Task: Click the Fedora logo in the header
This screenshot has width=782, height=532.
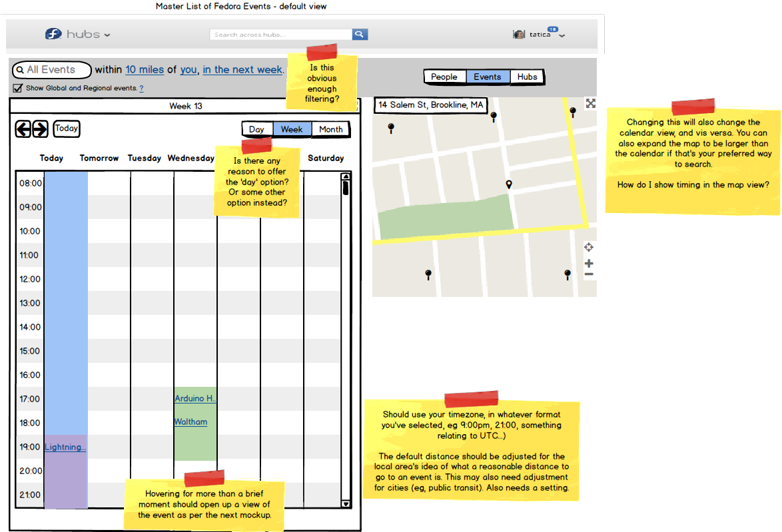Action: [53, 34]
